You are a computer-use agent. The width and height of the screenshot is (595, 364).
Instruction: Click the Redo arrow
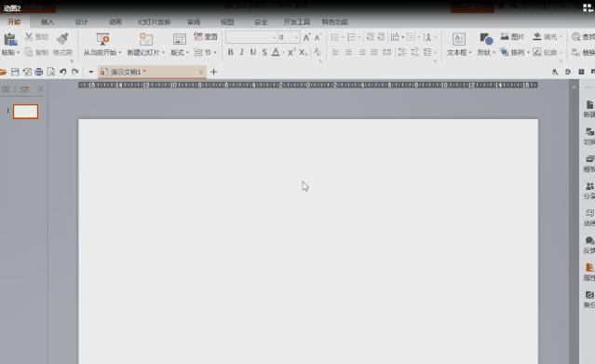pos(75,72)
